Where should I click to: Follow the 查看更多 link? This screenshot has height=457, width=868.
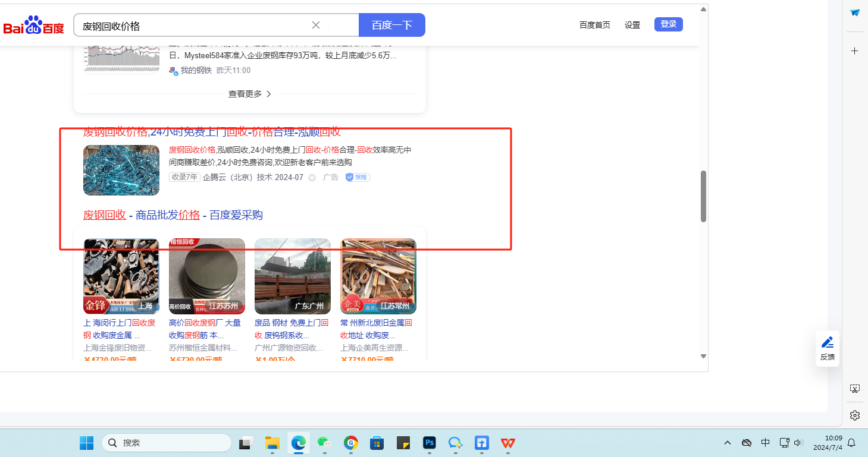(245, 93)
